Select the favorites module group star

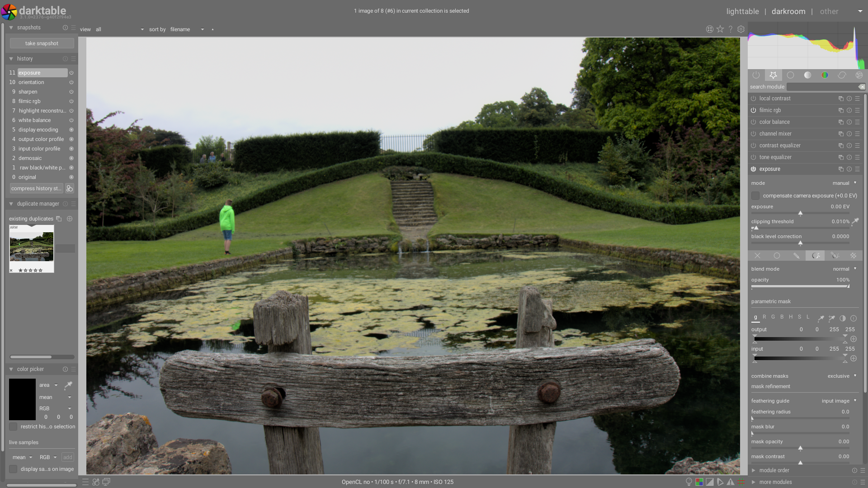(x=773, y=75)
